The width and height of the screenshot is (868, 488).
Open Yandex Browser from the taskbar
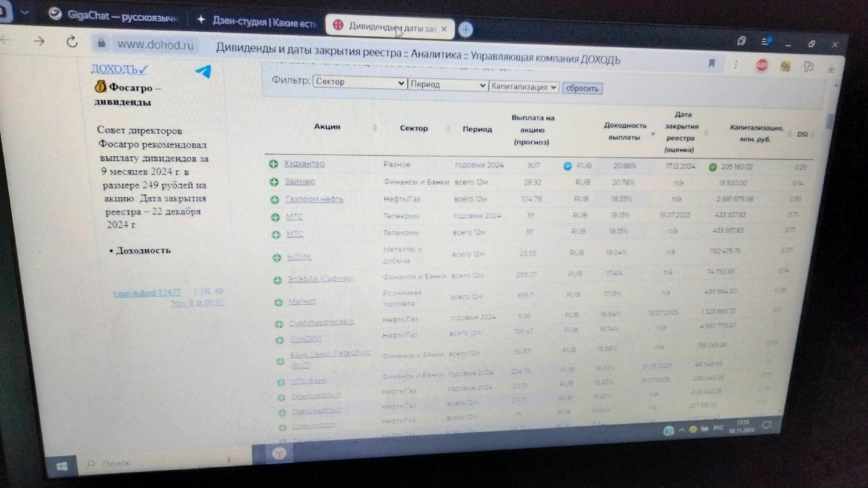[x=278, y=454]
